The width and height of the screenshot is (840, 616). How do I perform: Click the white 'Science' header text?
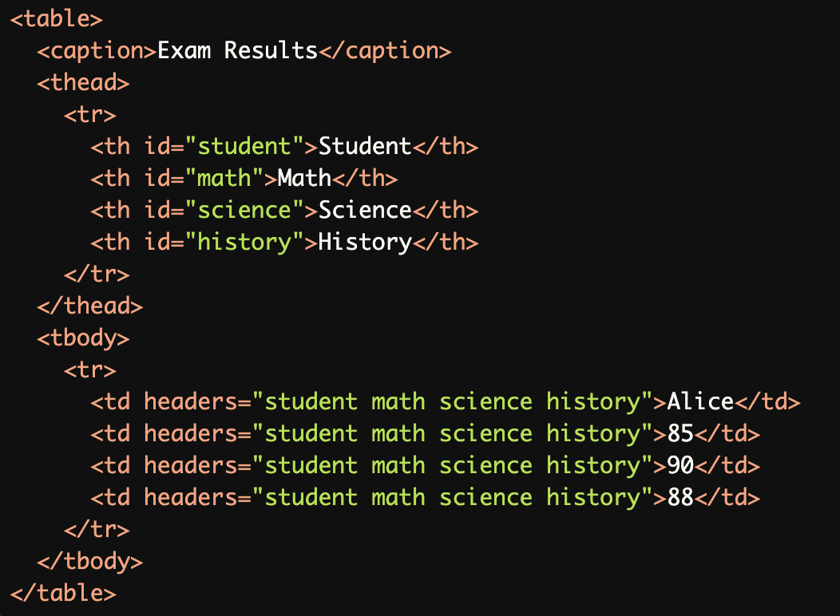(365, 211)
